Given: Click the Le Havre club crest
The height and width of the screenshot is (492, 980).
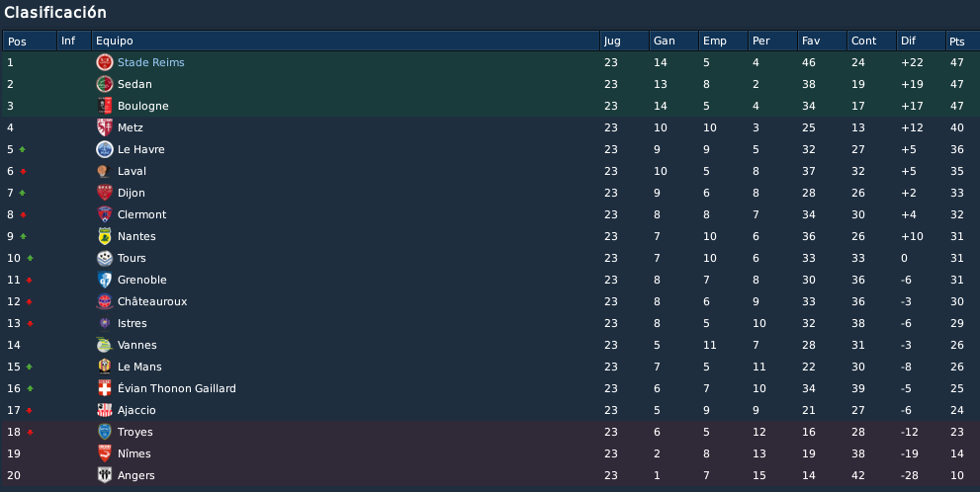Looking at the screenshot, I should [105, 149].
